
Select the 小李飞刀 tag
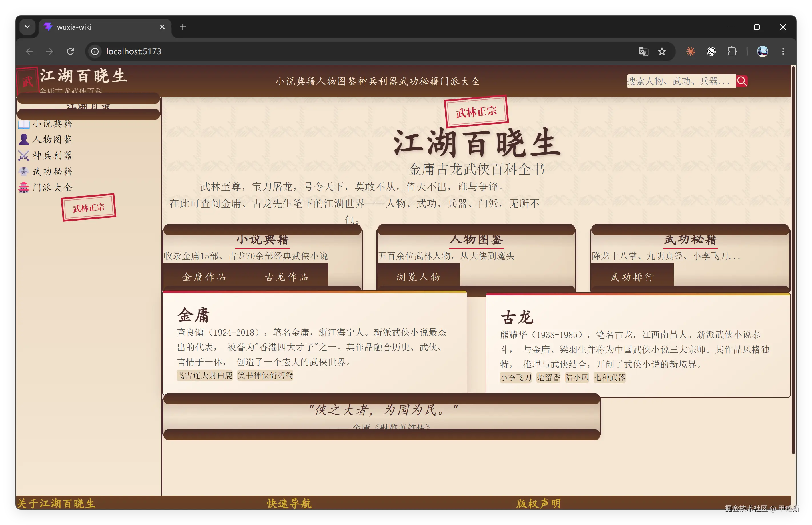pos(516,377)
